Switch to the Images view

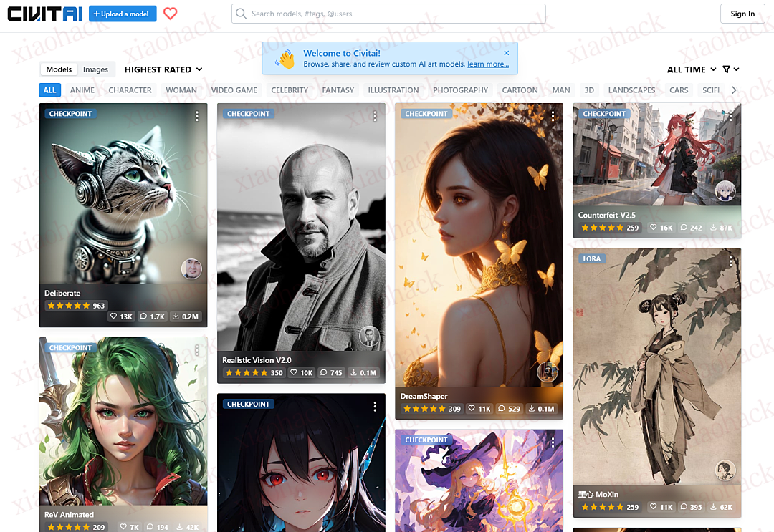click(x=96, y=69)
